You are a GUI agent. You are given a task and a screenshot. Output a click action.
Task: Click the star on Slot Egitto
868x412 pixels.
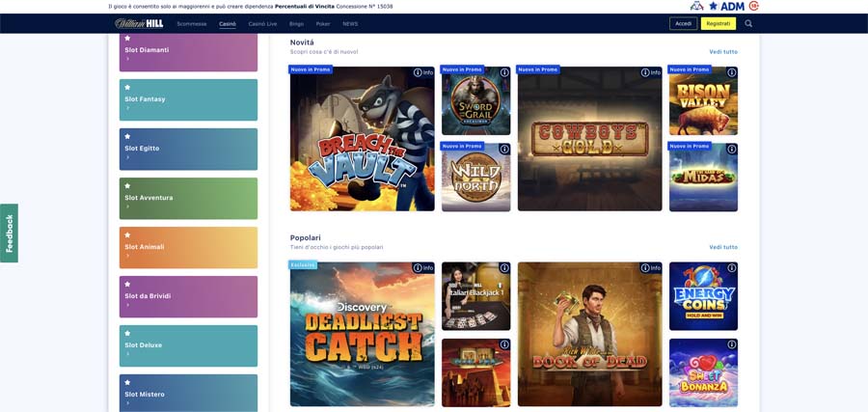pyautogui.click(x=127, y=137)
